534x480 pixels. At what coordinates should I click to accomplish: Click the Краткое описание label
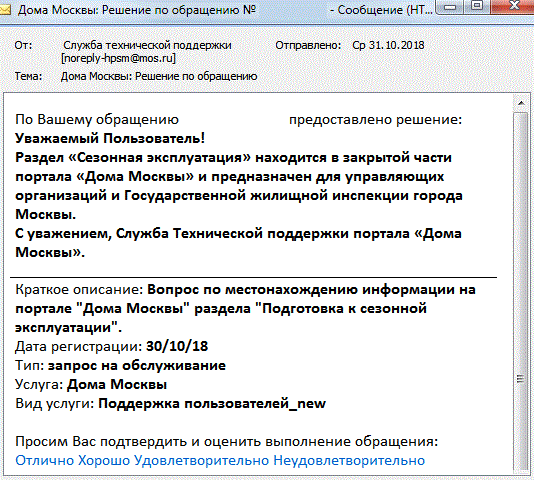coord(79,290)
